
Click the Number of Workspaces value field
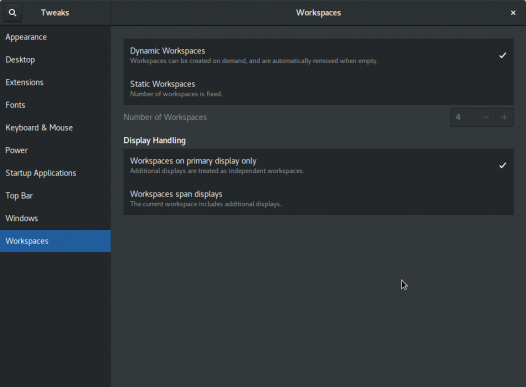[x=464, y=117]
